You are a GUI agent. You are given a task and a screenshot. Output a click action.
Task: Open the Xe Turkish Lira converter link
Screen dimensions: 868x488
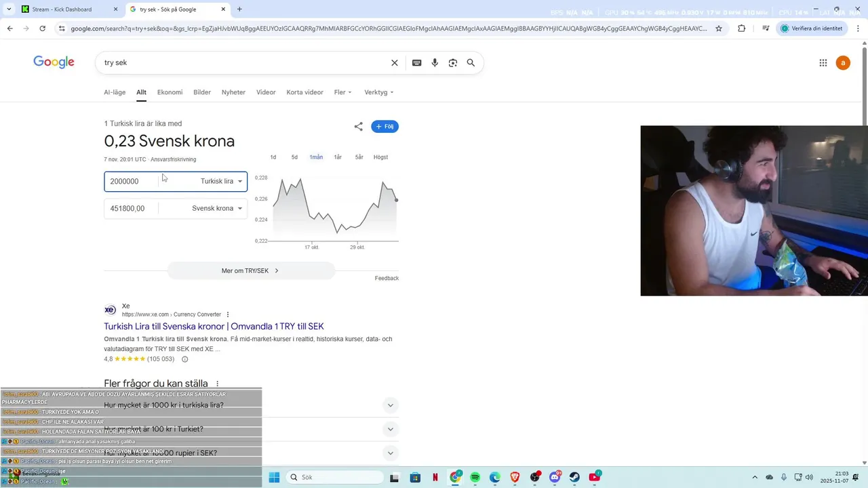click(214, 327)
